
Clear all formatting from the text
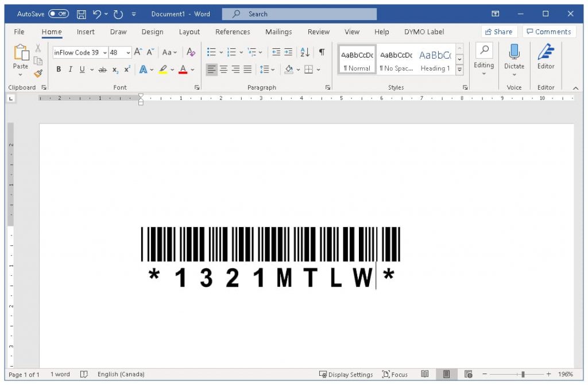191,52
